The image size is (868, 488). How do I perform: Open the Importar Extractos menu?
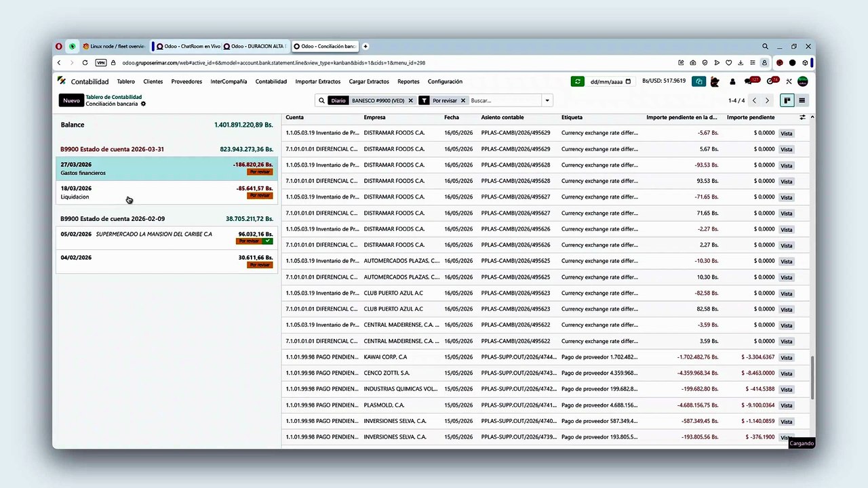click(318, 81)
